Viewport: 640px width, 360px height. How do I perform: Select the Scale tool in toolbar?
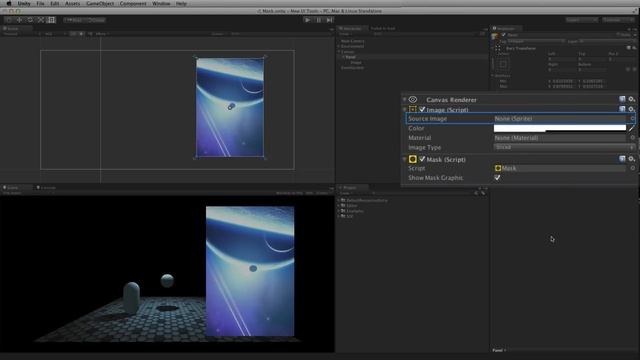pyautogui.click(x=40, y=20)
